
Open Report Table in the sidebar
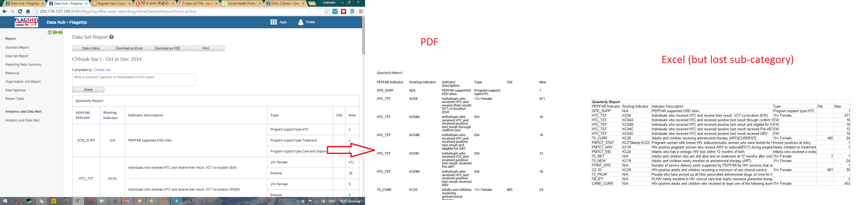pyautogui.click(x=14, y=99)
